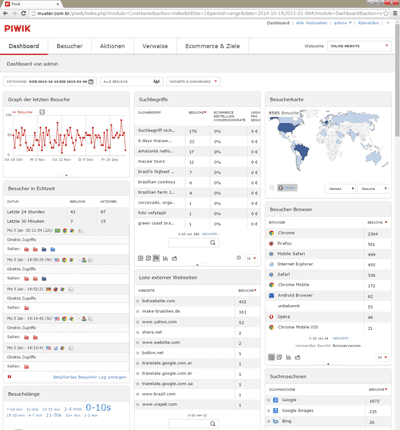The height and width of the screenshot is (430, 400).
Task: Expand the Google row in Suchmaschinen
Action: [269, 400]
